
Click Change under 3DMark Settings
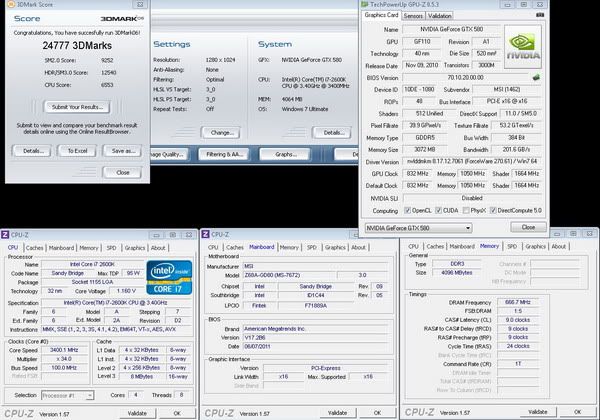(x=221, y=133)
